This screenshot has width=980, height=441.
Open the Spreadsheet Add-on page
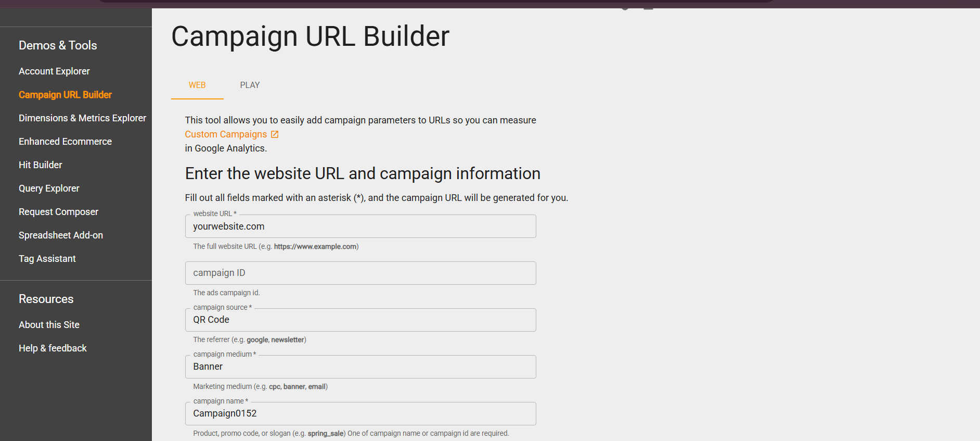pos(60,235)
